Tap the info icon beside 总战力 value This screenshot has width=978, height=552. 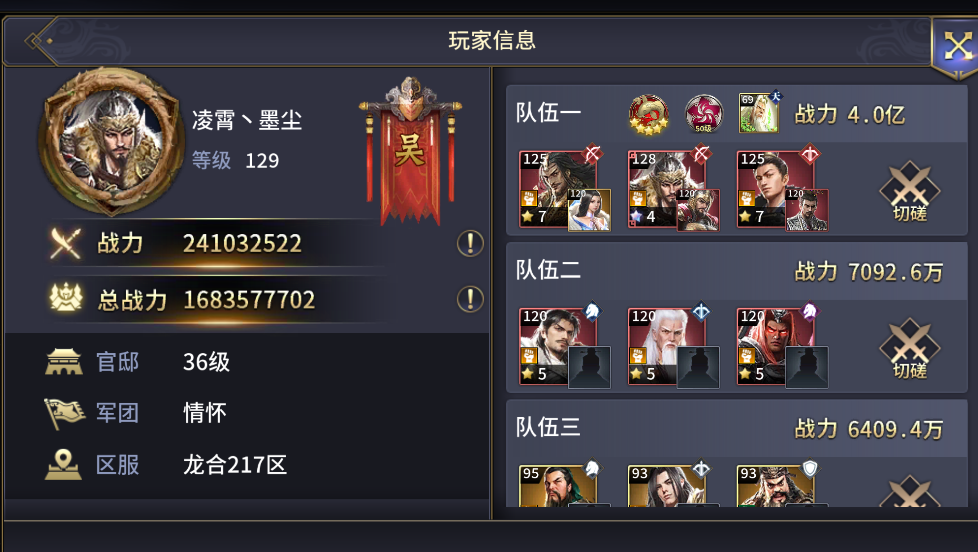470,299
